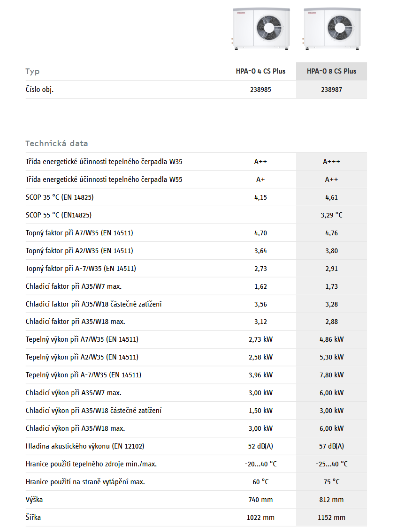Click the Výška row label
The width and height of the screenshot is (397, 532).
click(x=34, y=500)
